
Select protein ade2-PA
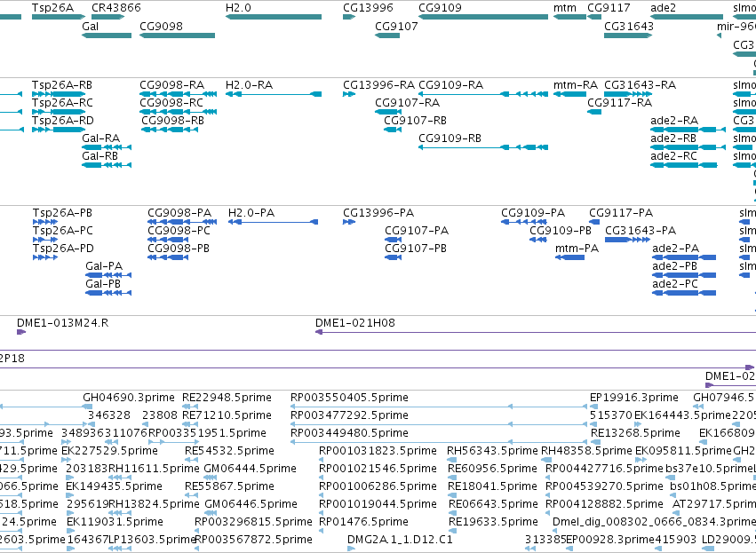(x=675, y=249)
